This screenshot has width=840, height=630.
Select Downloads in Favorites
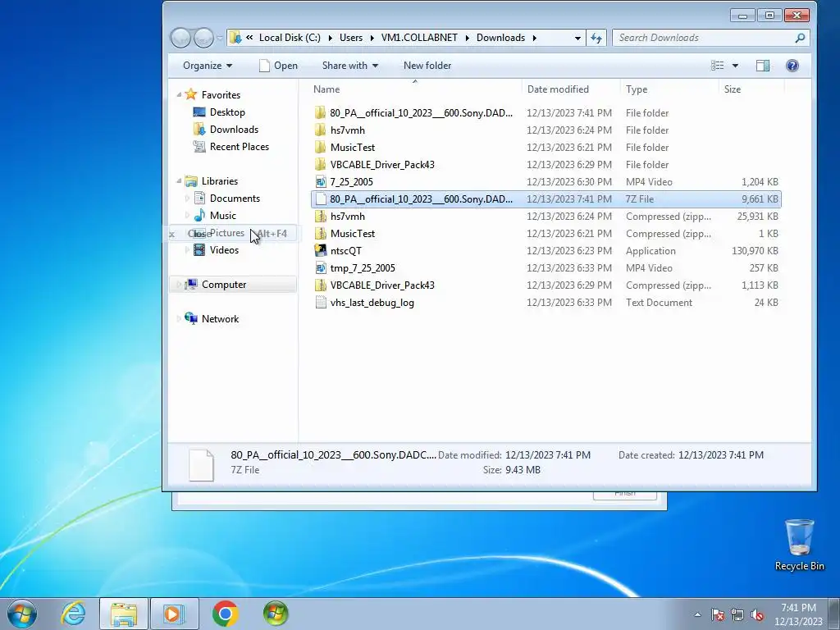click(234, 129)
